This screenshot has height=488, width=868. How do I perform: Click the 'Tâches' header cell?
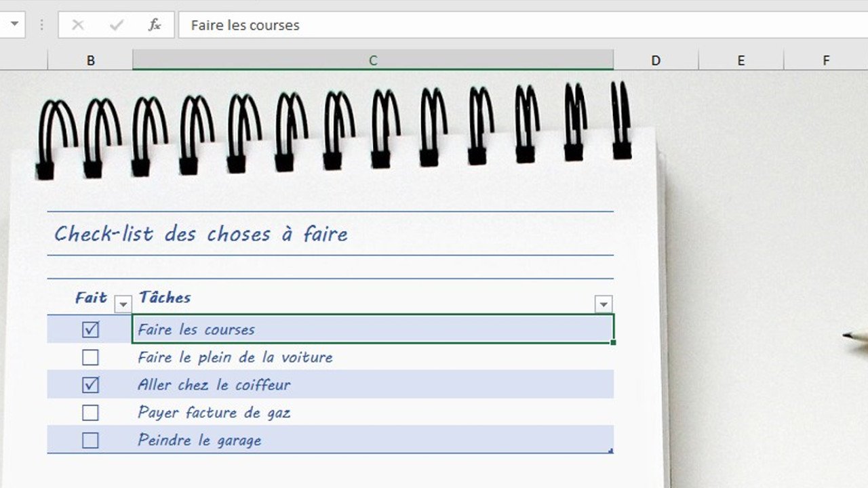[x=373, y=297]
